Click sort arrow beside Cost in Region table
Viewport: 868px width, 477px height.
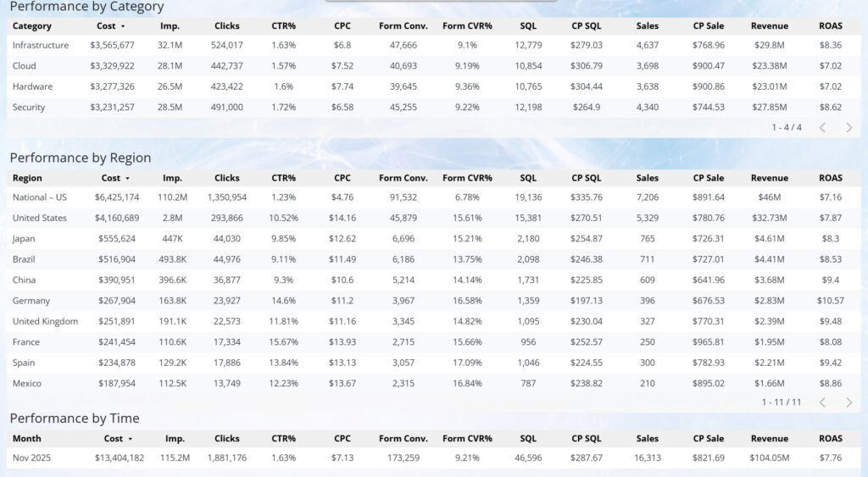coord(127,179)
